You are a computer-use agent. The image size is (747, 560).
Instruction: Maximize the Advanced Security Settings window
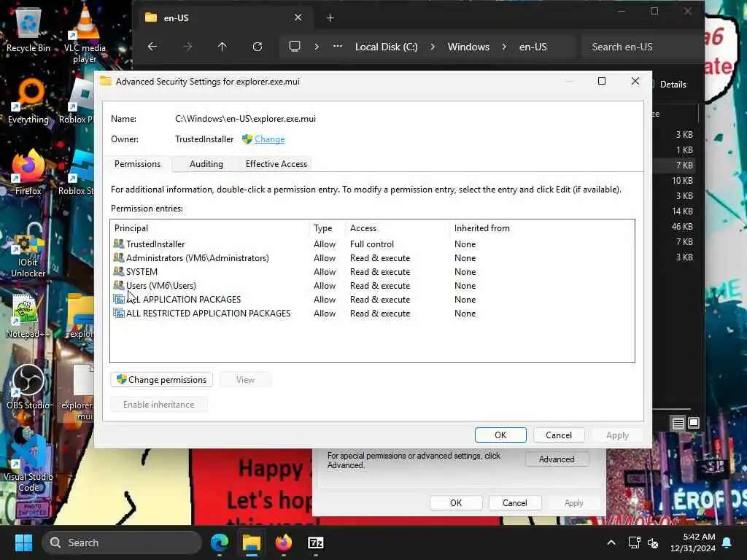point(602,82)
